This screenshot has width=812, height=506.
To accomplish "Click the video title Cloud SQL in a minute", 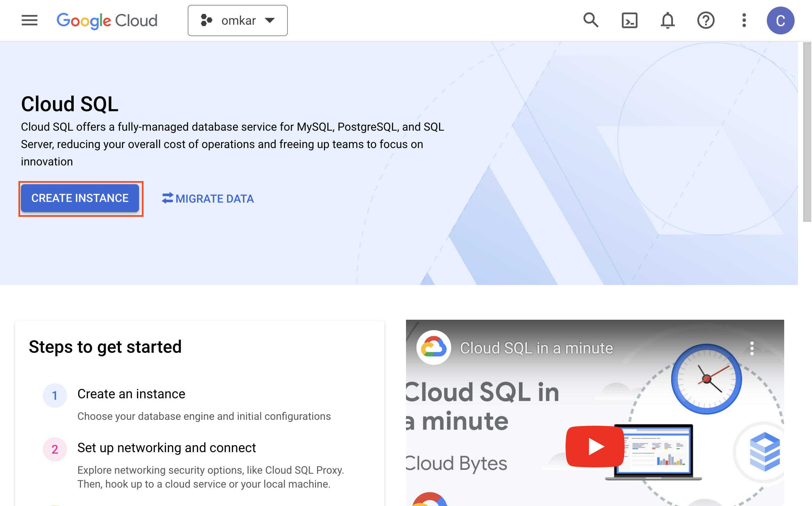I will [536, 348].
